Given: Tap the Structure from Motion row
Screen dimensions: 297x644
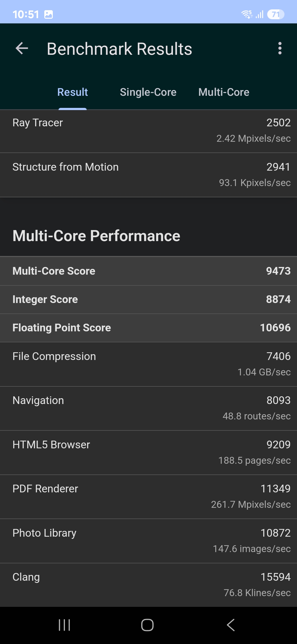Looking at the screenshot, I should 148,175.
